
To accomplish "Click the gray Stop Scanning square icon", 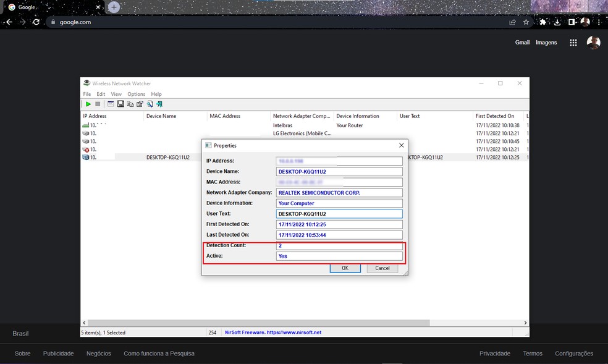I will tap(98, 104).
